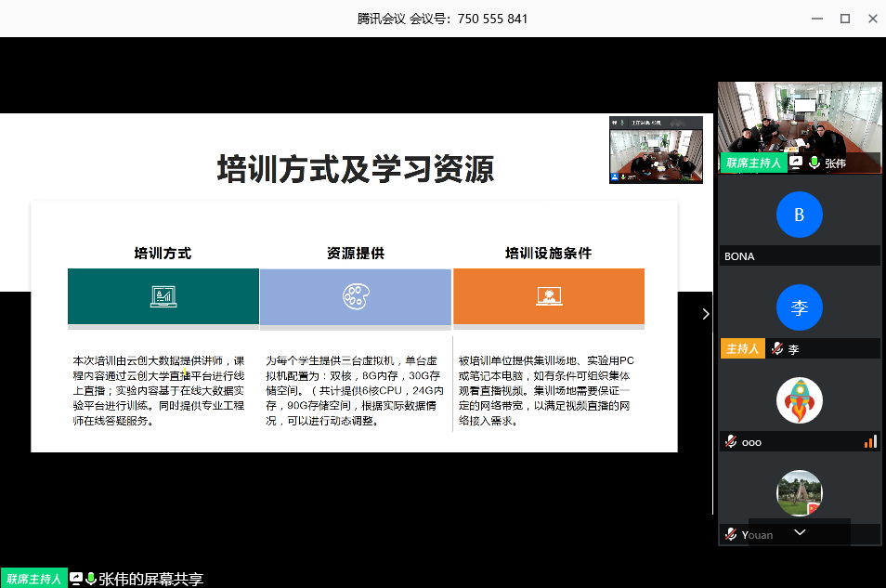886x588 pixels.
Task: Click the orange 主持人 host badge
Action: 743,349
